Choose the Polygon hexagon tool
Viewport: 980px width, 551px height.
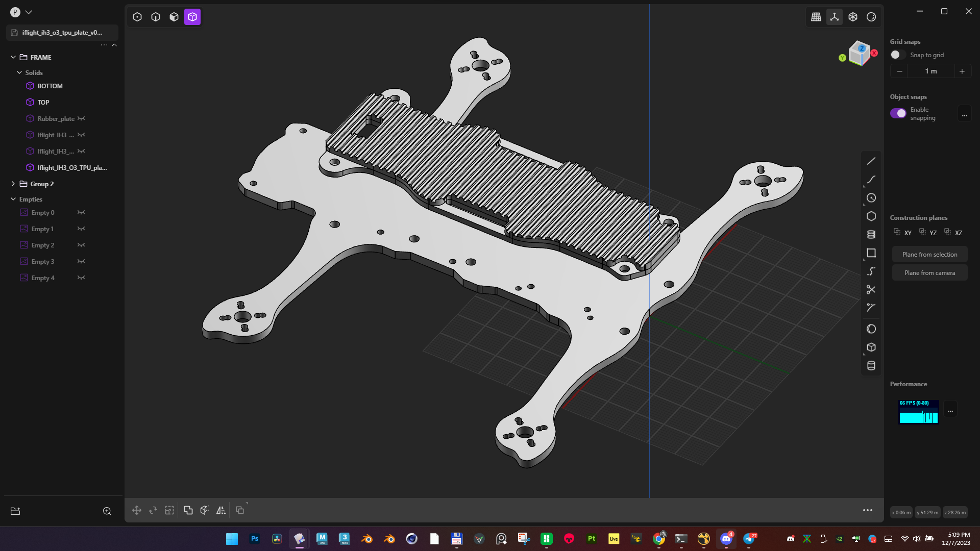[x=871, y=216]
